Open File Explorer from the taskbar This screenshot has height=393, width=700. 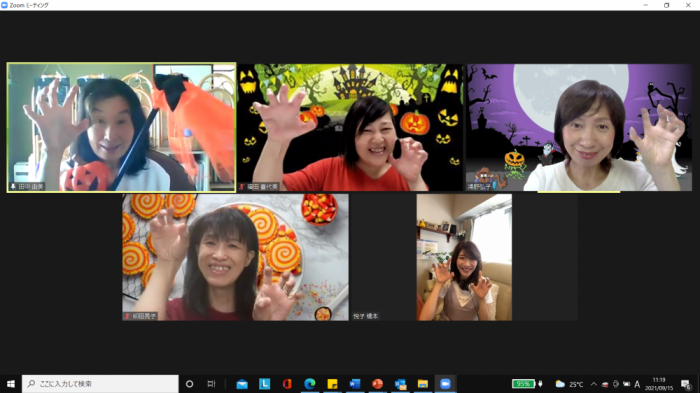click(422, 384)
